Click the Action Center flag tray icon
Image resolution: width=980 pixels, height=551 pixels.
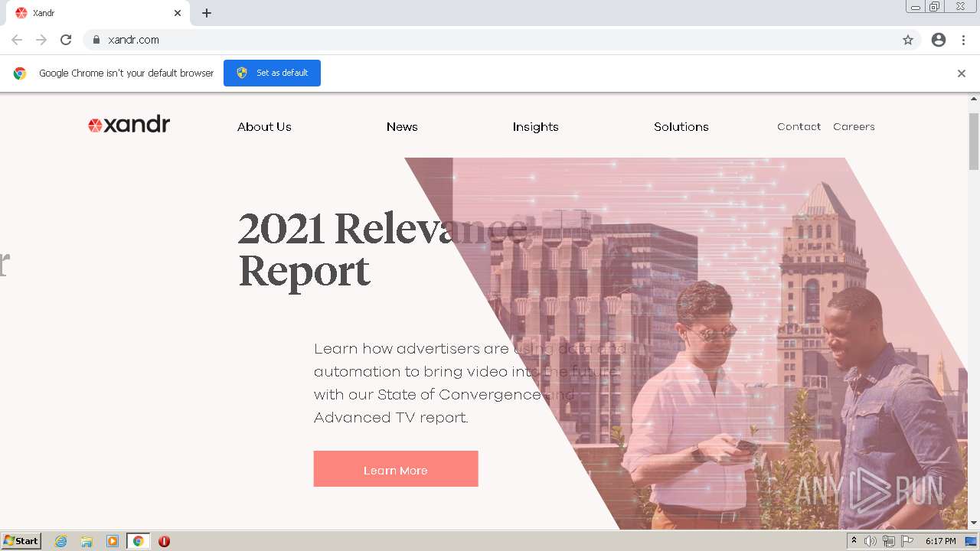pos(907,541)
